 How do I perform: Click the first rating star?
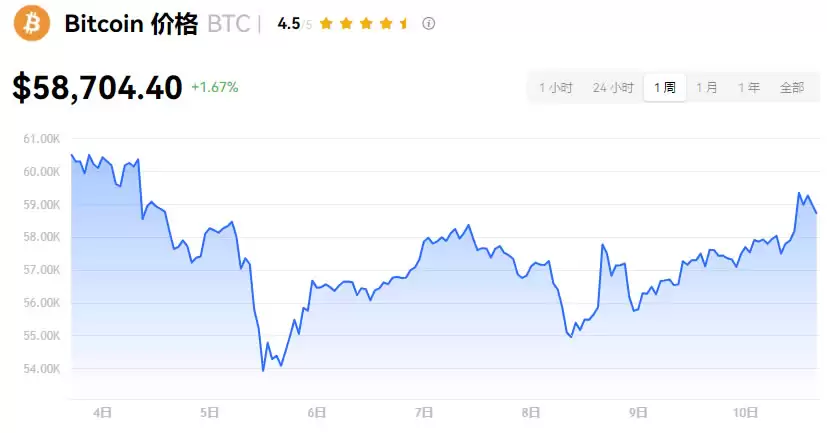click(x=326, y=24)
